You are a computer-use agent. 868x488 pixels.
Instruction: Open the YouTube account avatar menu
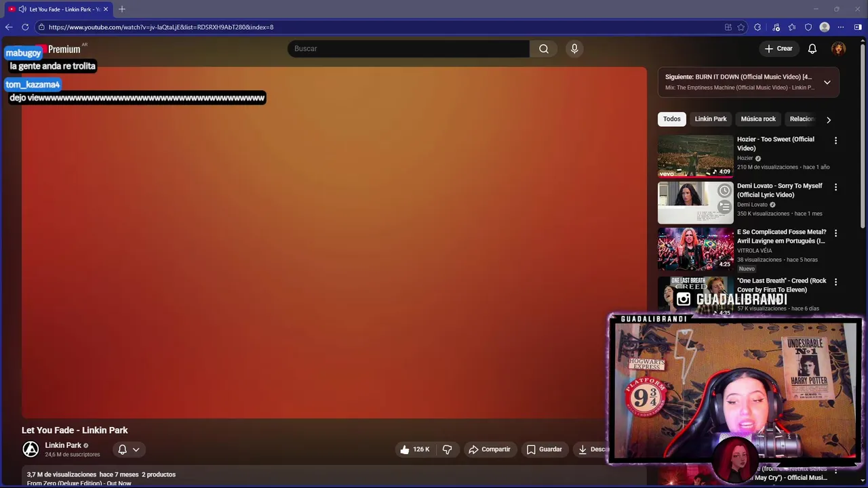coord(839,49)
